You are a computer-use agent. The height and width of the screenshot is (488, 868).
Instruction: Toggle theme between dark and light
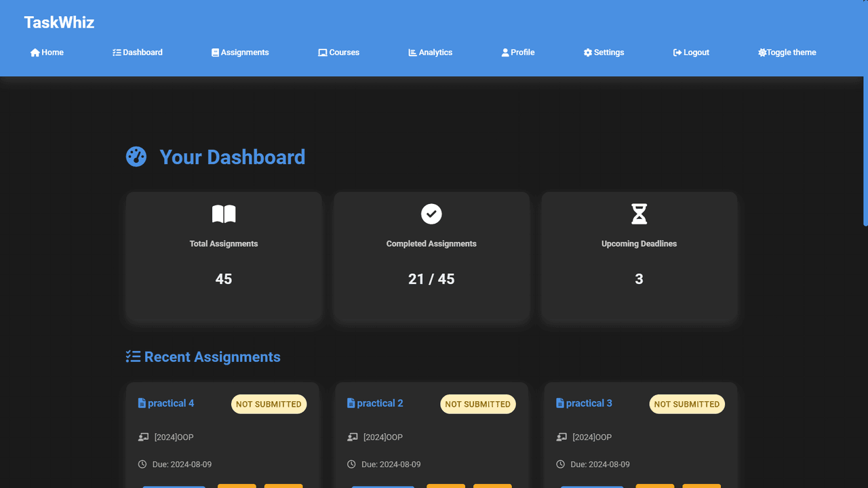click(x=787, y=52)
